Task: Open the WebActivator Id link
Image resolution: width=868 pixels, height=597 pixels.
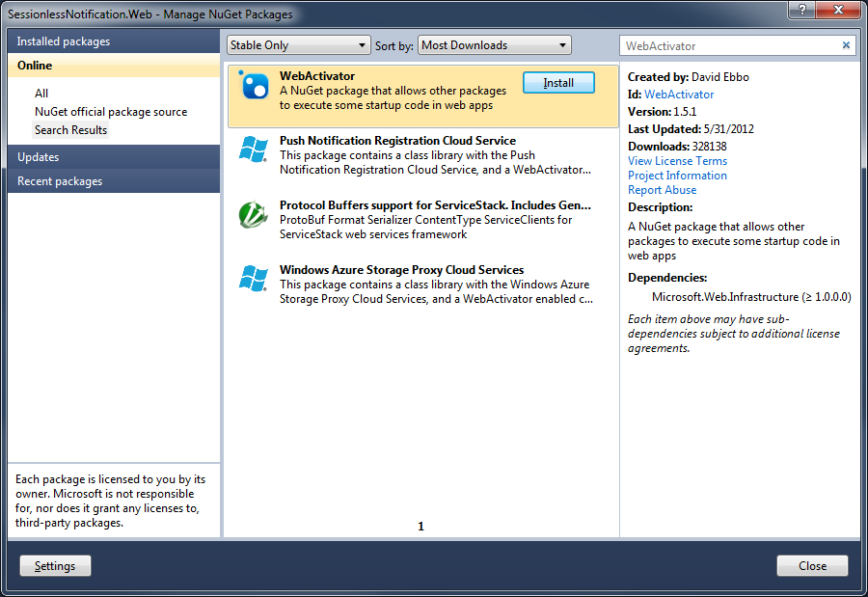Action: point(679,95)
